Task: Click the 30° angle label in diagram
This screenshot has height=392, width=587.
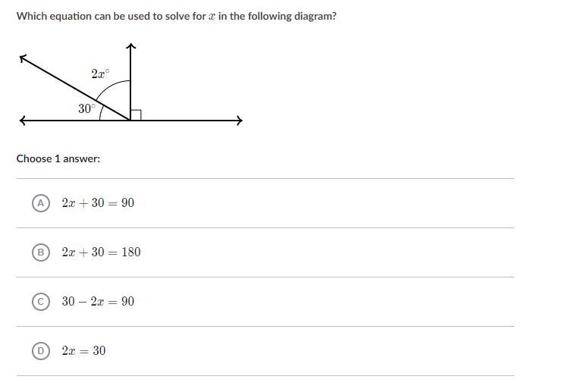Action: pos(87,108)
